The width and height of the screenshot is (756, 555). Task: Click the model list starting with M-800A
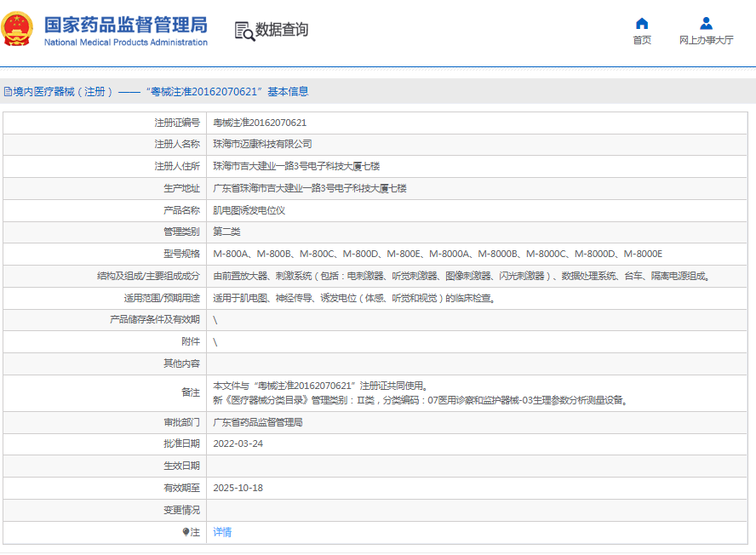click(x=437, y=254)
